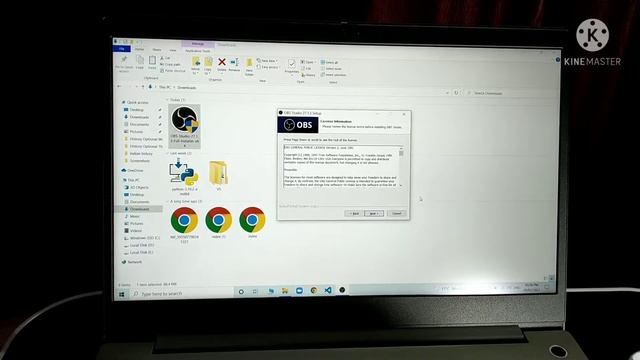Click Cut in the Clipboard group
Image resolution: width=640 pixels, height=360 pixels.
[x=166, y=58]
